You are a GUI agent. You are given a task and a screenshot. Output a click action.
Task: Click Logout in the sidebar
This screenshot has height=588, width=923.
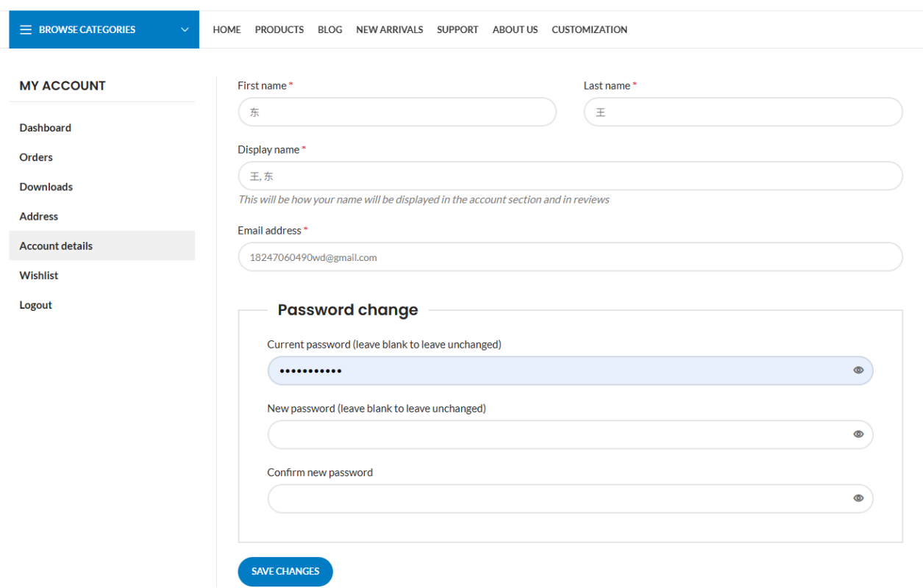(36, 305)
